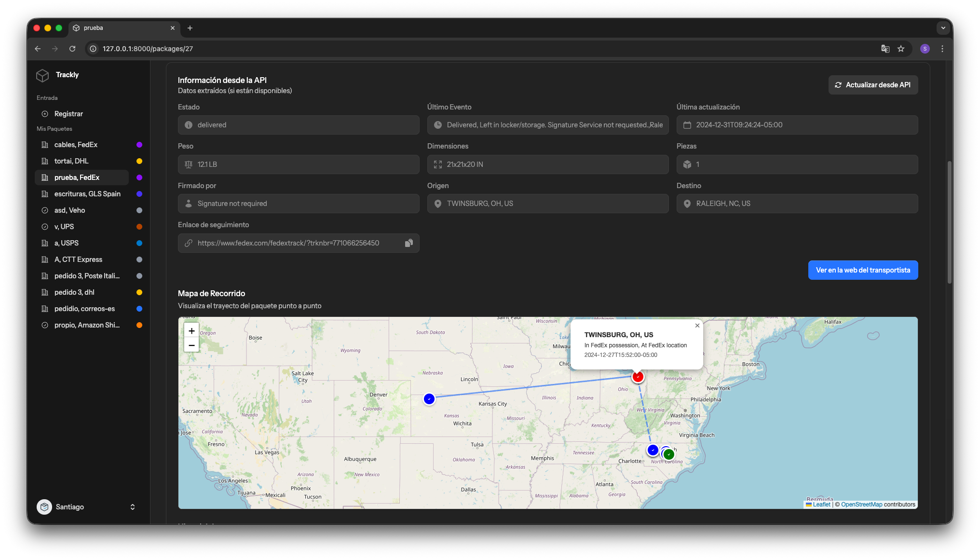Screen dimensions: 980x560
Task: Open the browser tab list chevron
Action: 943,28
